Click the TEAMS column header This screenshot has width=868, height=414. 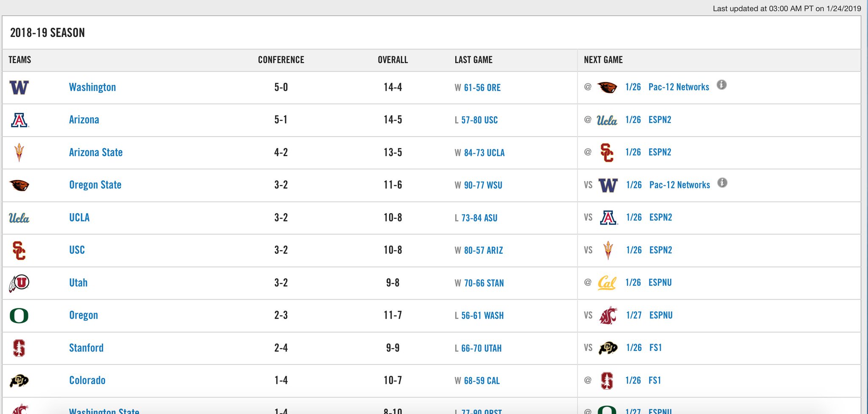[20, 60]
